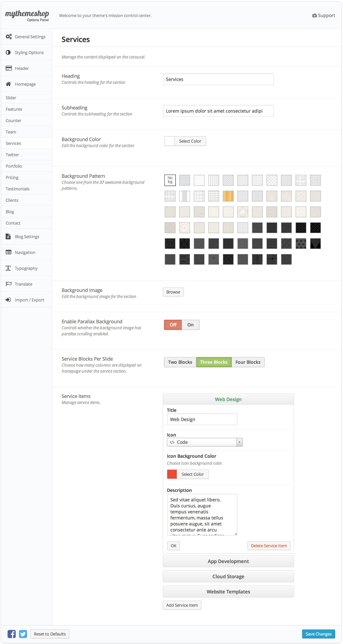Select Four Blocks per slide
This screenshot has height=644, width=343.
click(x=248, y=362)
